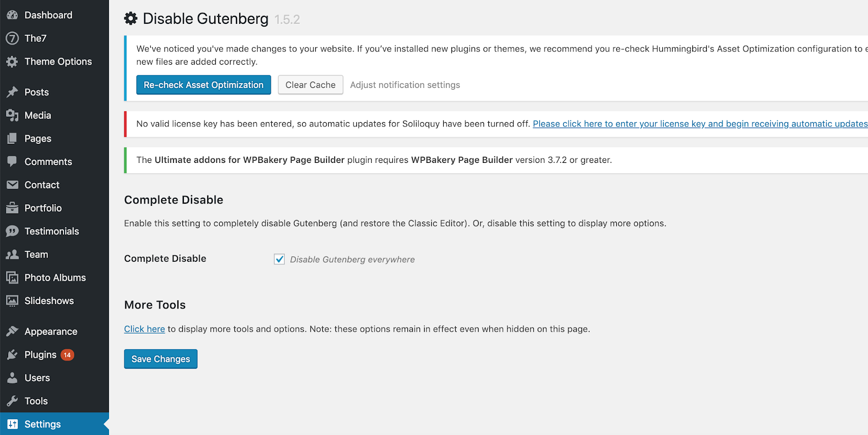Click the 'Complete Disable' section heading
Viewport: 868px width, 435px height.
coord(174,200)
